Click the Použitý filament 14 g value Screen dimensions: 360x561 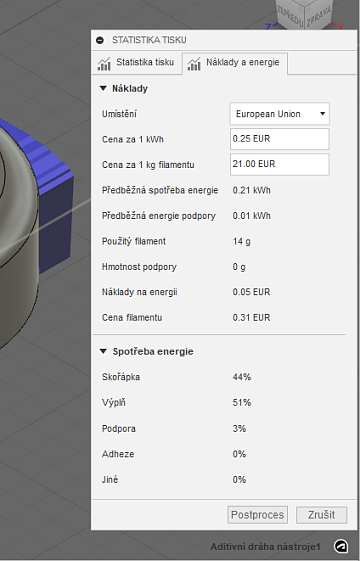pos(242,242)
